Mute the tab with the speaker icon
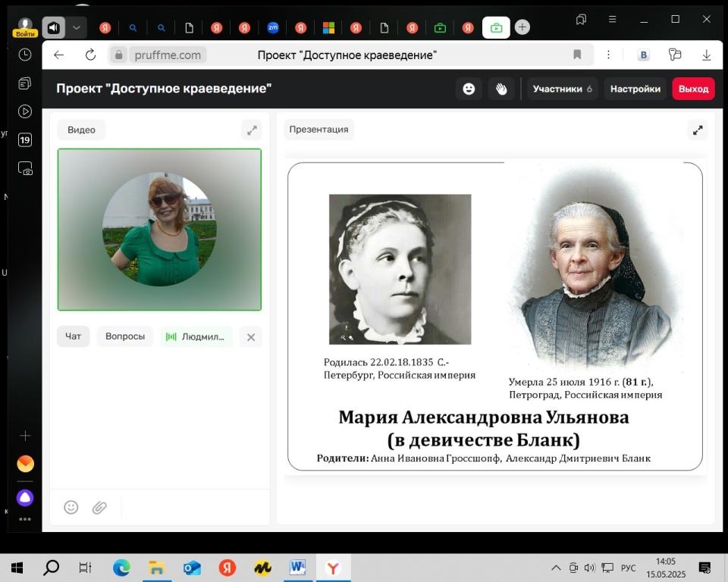 click(x=53, y=27)
